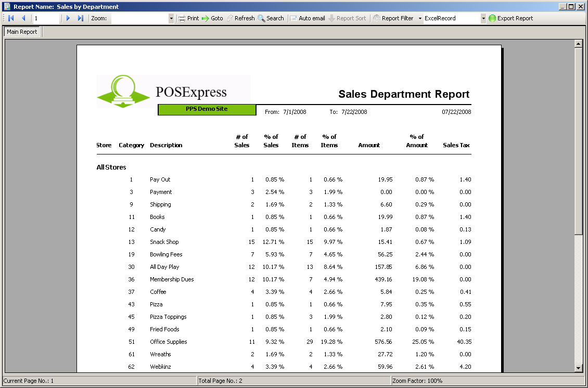Click the 40.35 sales tax value
Viewport: 588px width, 388px height.
[464, 342]
